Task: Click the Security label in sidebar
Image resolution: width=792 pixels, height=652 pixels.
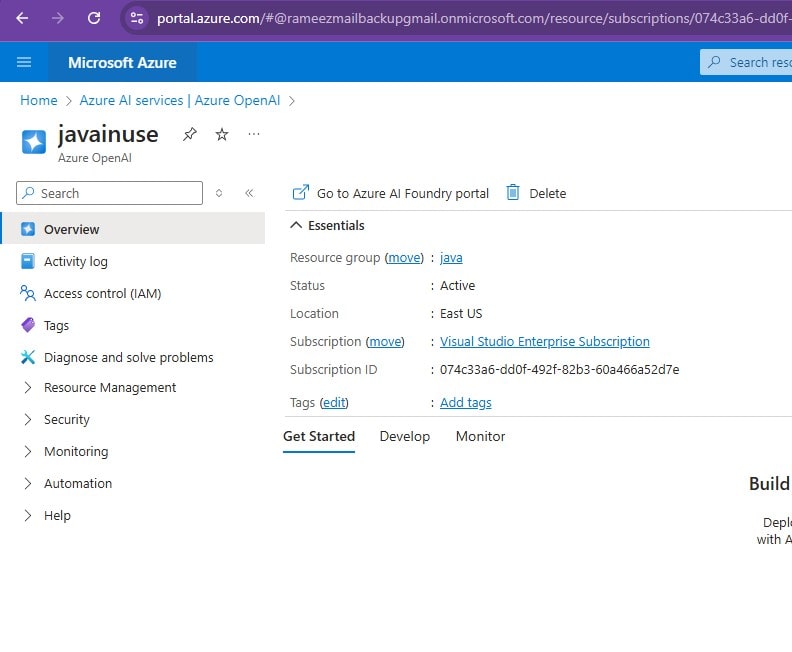Action: (x=67, y=420)
